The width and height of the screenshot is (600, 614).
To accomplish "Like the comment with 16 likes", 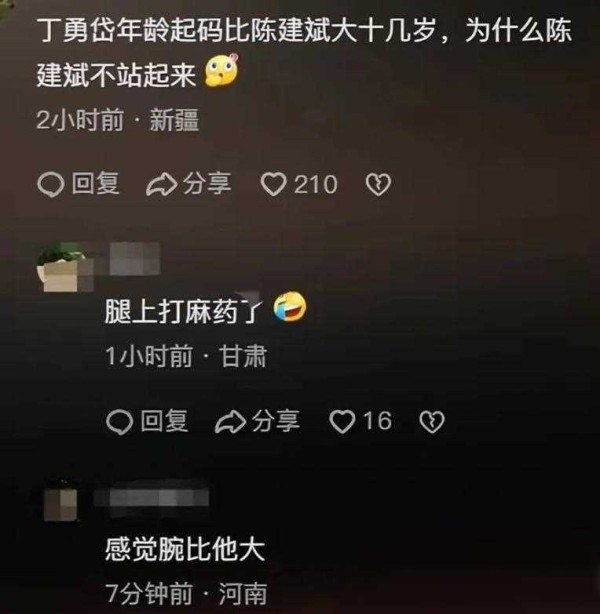I will 342,422.
